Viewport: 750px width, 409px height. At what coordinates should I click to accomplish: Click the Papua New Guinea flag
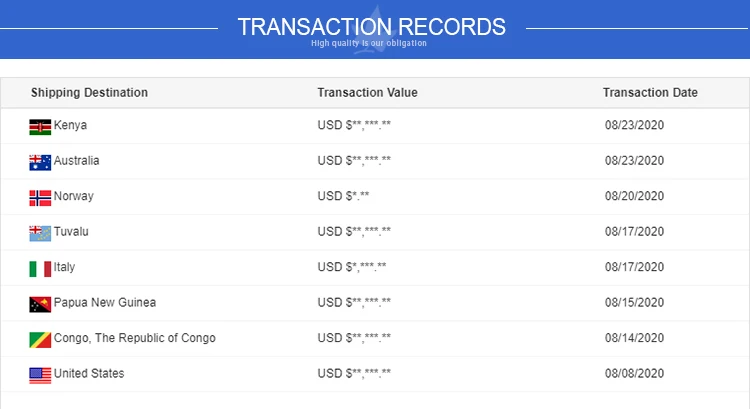[40, 304]
